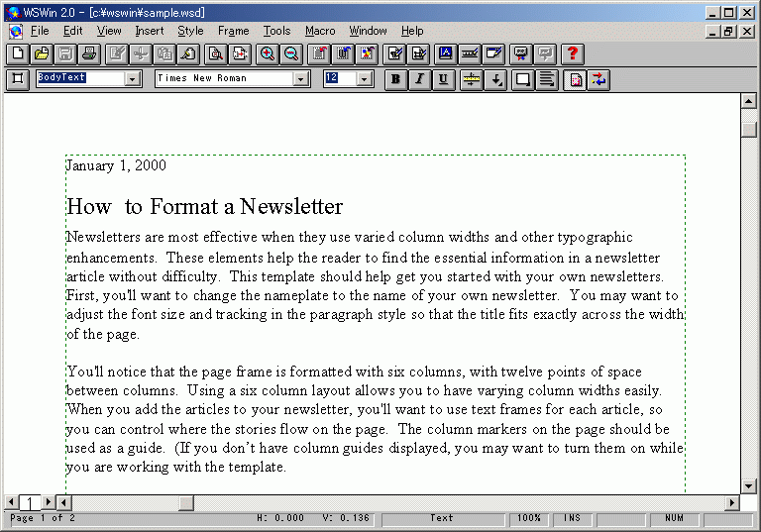Image resolution: width=761 pixels, height=532 pixels.
Task: Print the document with the printer icon
Action: 89,53
